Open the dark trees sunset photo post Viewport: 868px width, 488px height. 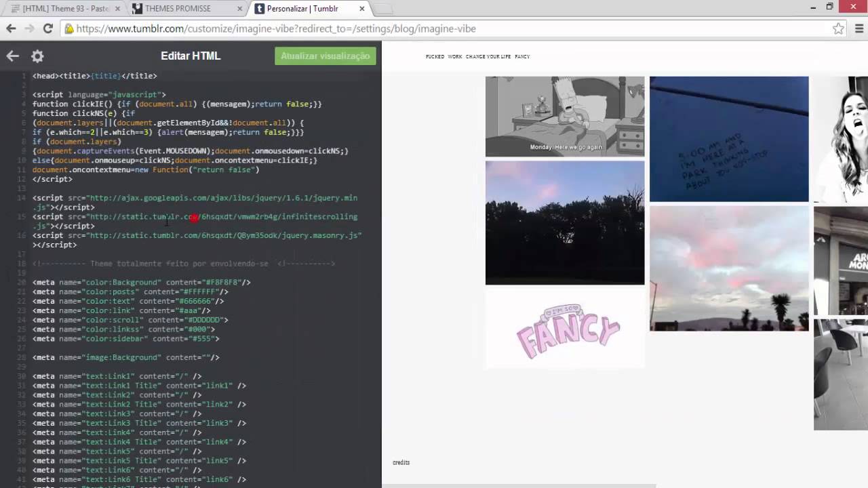click(x=565, y=223)
